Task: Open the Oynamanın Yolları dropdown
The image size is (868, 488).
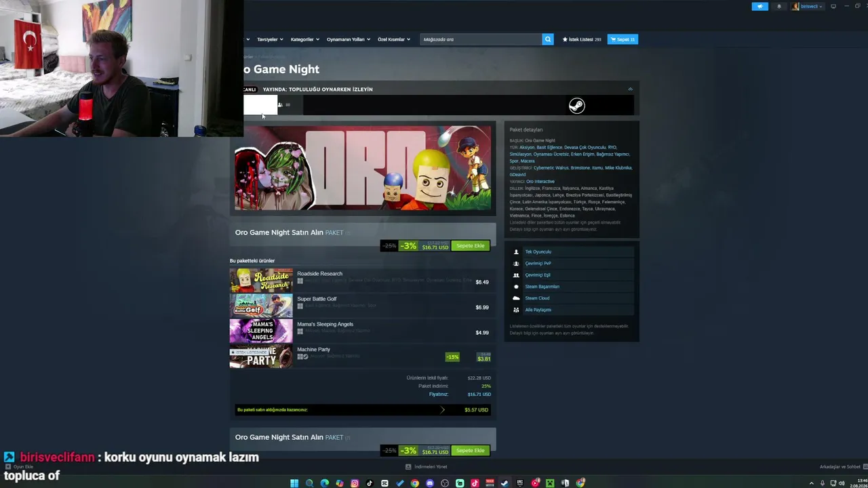Action: (349, 39)
